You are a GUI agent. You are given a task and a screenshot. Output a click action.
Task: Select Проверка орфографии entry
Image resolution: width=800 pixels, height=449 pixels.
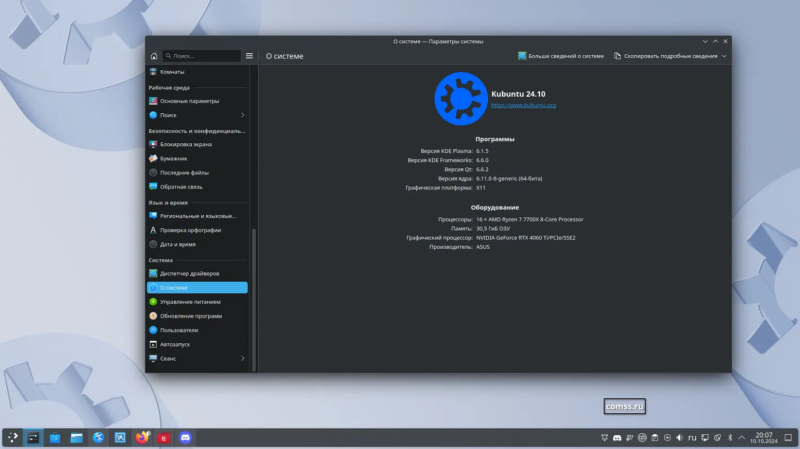point(197,230)
